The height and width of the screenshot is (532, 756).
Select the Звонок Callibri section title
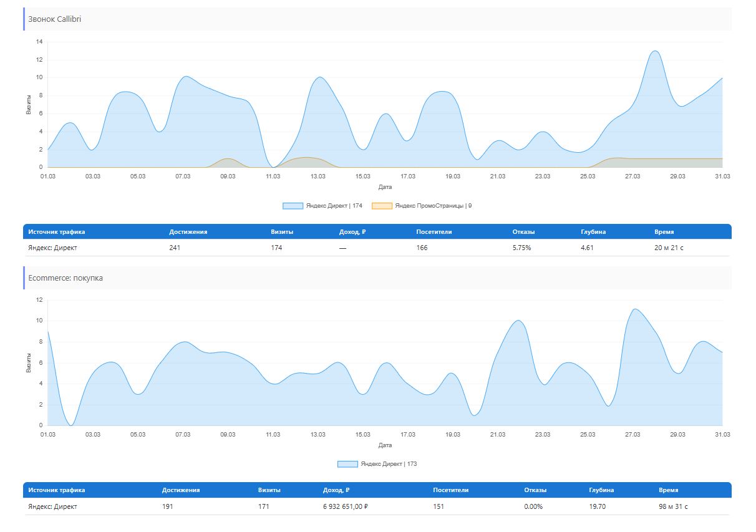(55, 19)
